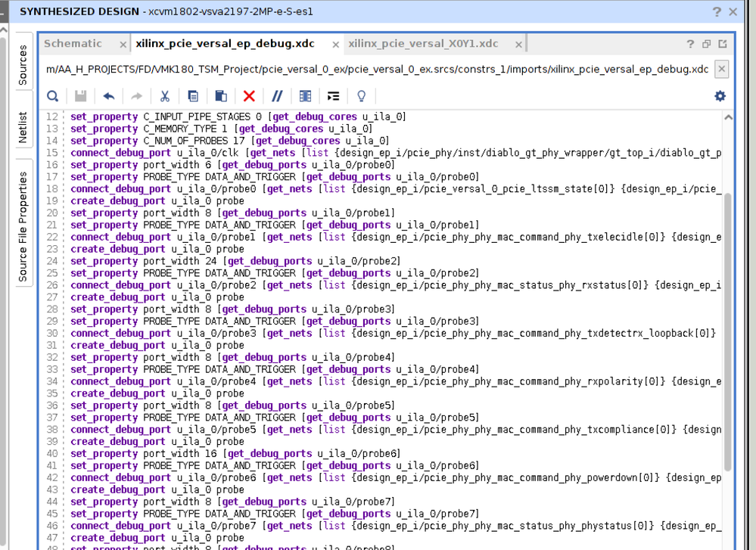
Task: Click the indent selection icon
Action: point(333,96)
